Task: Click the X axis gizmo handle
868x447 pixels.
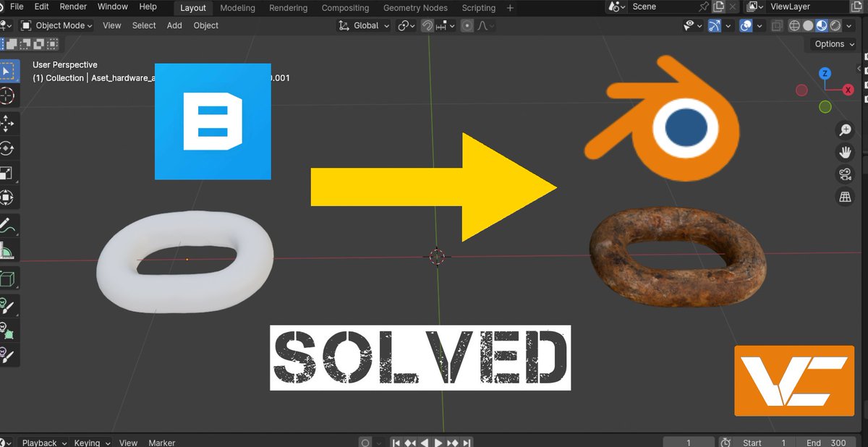Action: coord(848,90)
